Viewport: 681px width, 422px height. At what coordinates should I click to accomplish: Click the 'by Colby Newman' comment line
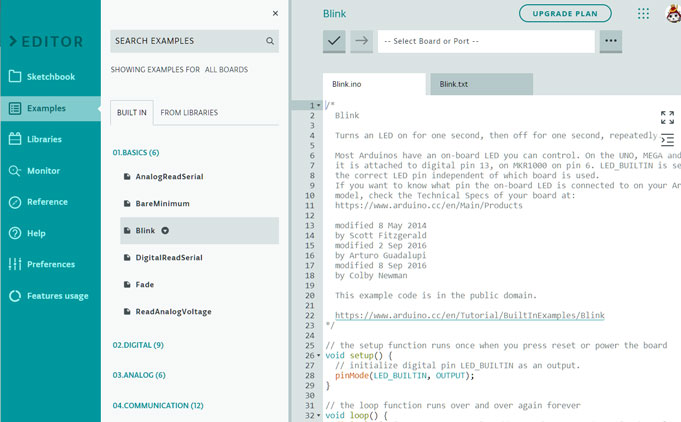pos(371,276)
